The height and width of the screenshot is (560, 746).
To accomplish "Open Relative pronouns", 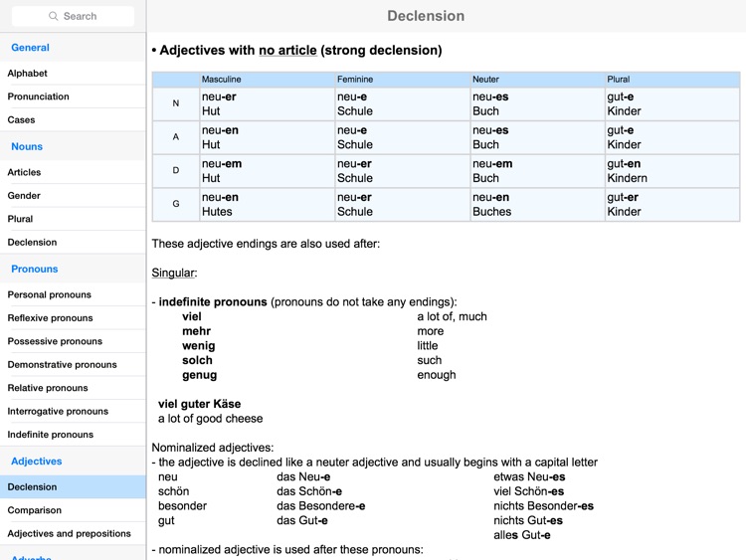I will (x=73, y=388).
